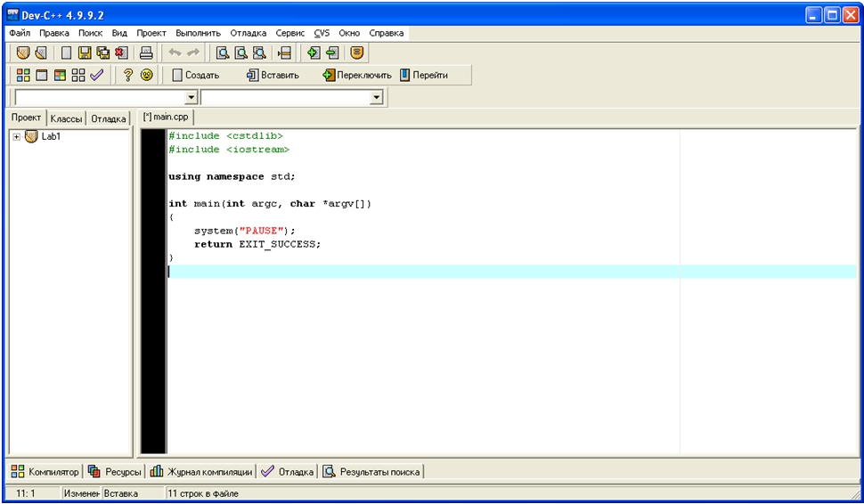
Task: Click the "11: 1" cursor position status
Action: point(25,493)
